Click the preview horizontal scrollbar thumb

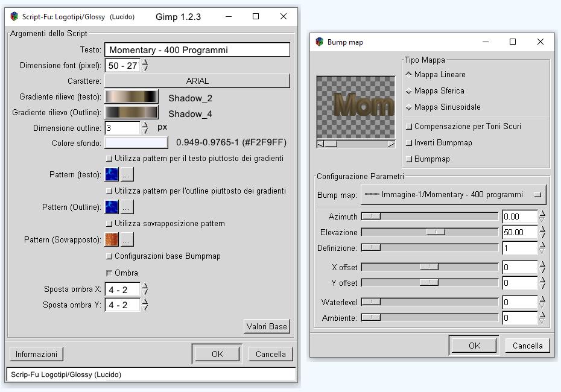(331, 144)
